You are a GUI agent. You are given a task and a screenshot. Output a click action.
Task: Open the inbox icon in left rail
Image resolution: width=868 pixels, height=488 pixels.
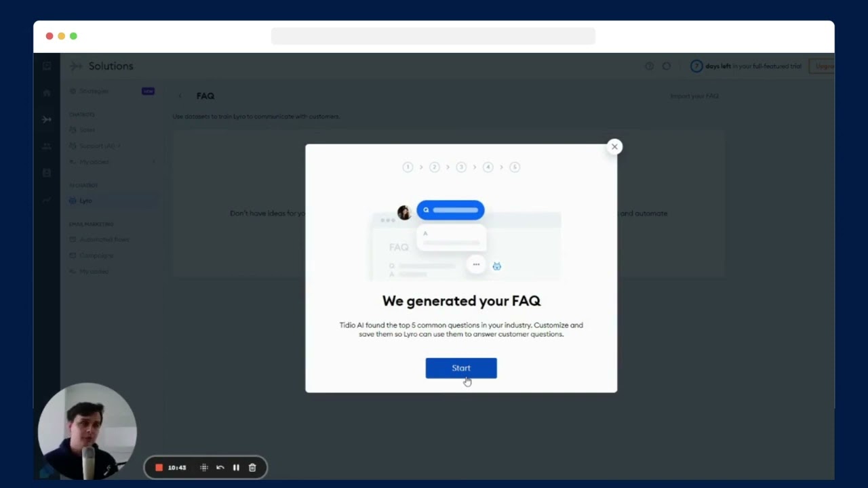click(x=47, y=66)
